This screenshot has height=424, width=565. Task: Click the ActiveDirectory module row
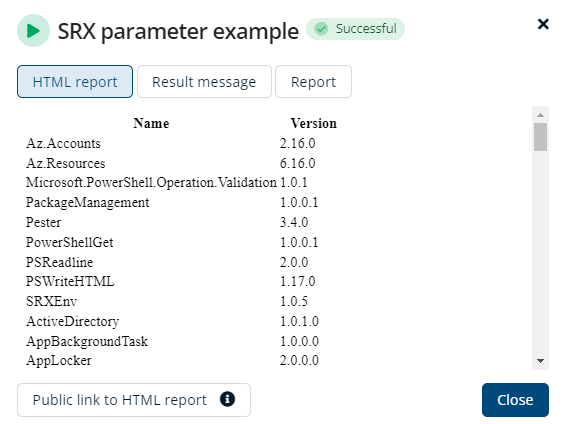pyautogui.click(x=172, y=321)
